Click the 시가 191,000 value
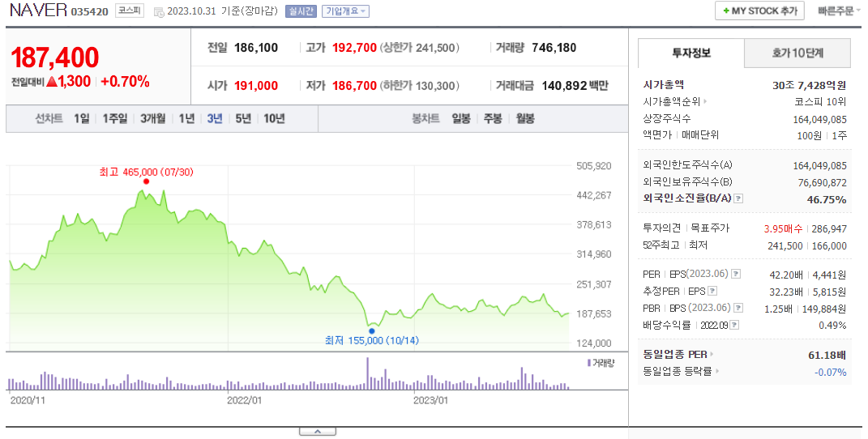 point(256,86)
